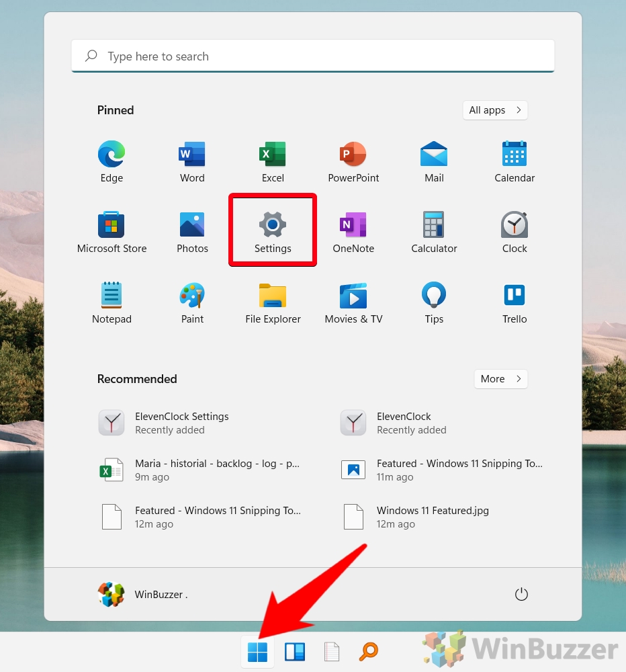Launch Word from the pinned section
626x672 pixels.
pyautogui.click(x=192, y=162)
